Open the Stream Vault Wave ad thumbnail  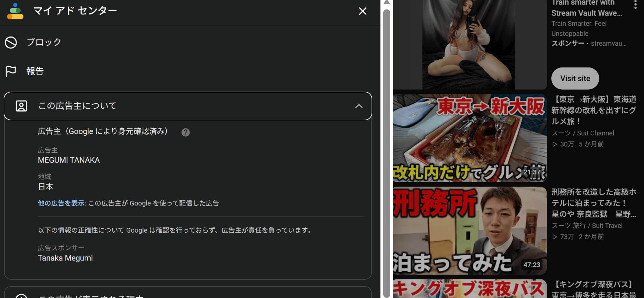point(470,44)
